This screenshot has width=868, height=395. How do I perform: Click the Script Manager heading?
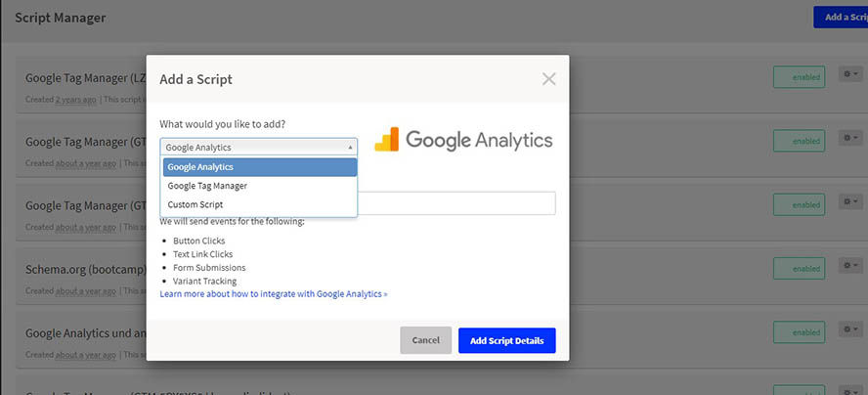pos(61,18)
